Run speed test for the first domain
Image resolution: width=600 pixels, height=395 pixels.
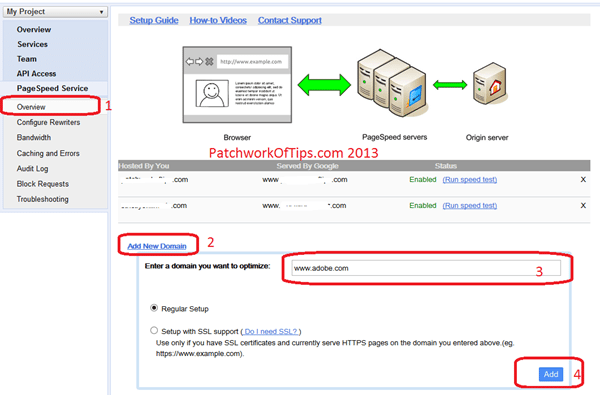coord(470,180)
